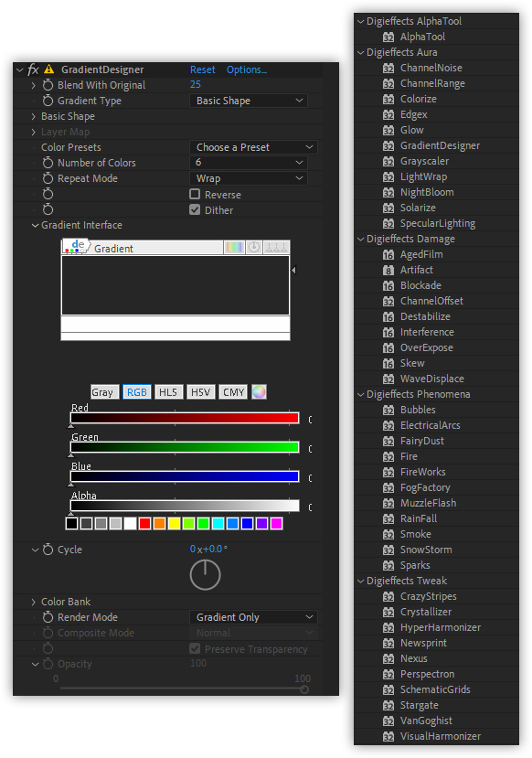Screen dimensions: 532x758
Task: Click the de logo in Gradient interface
Action: [77, 246]
